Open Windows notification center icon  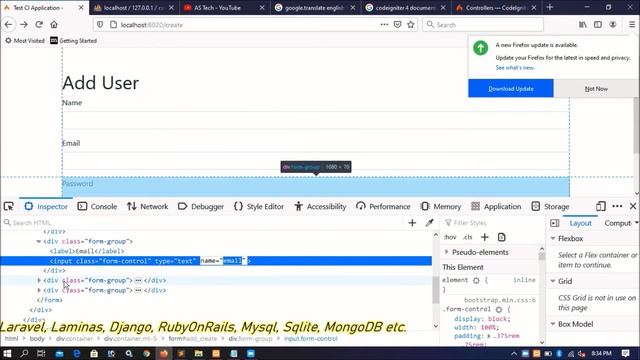click(x=625, y=353)
